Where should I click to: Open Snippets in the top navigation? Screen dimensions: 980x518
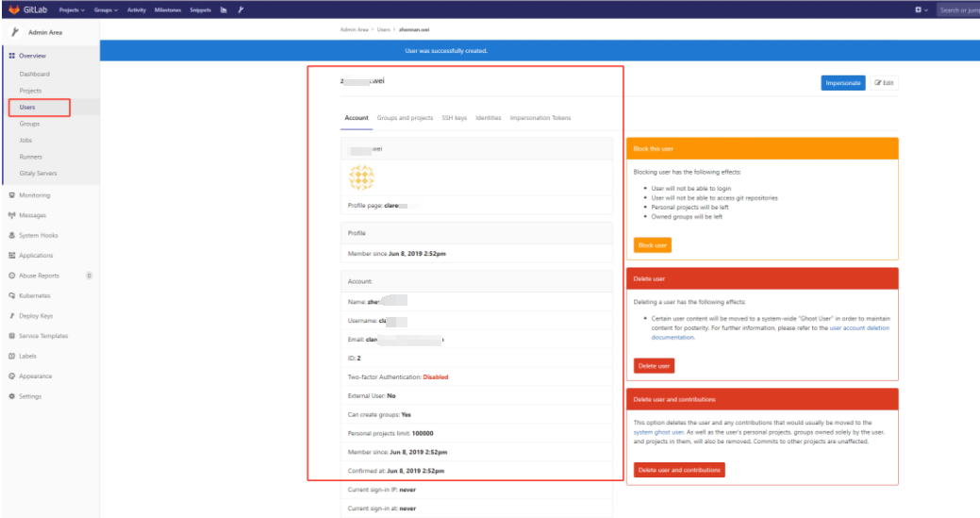coord(200,10)
